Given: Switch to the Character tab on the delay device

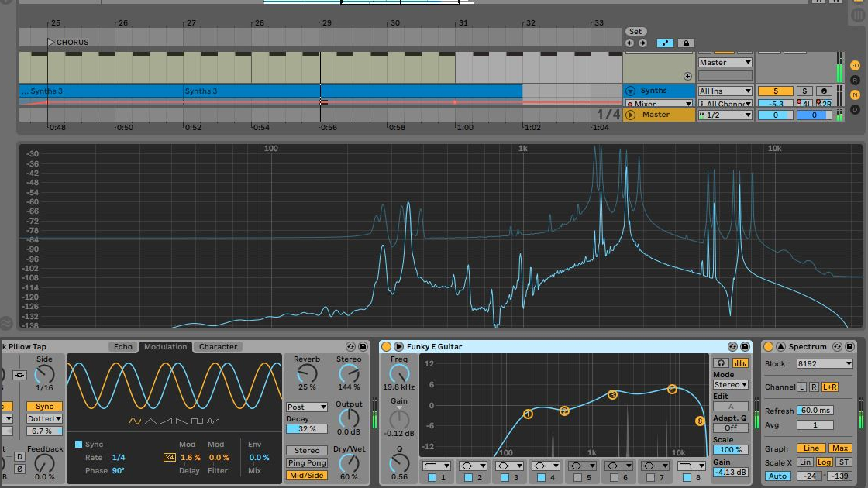Looking at the screenshot, I should pyautogui.click(x=218, y=346).
